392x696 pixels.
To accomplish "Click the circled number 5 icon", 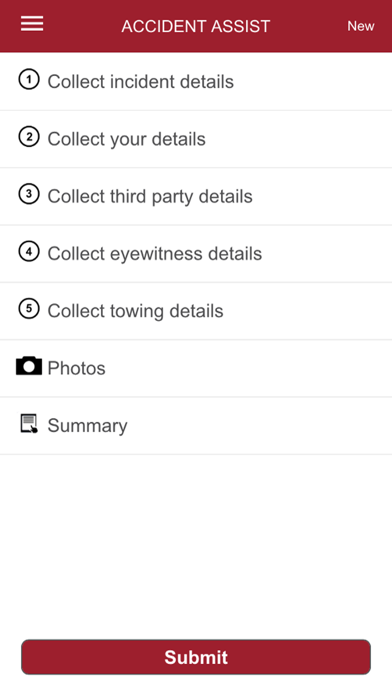I will click(29, 309).
